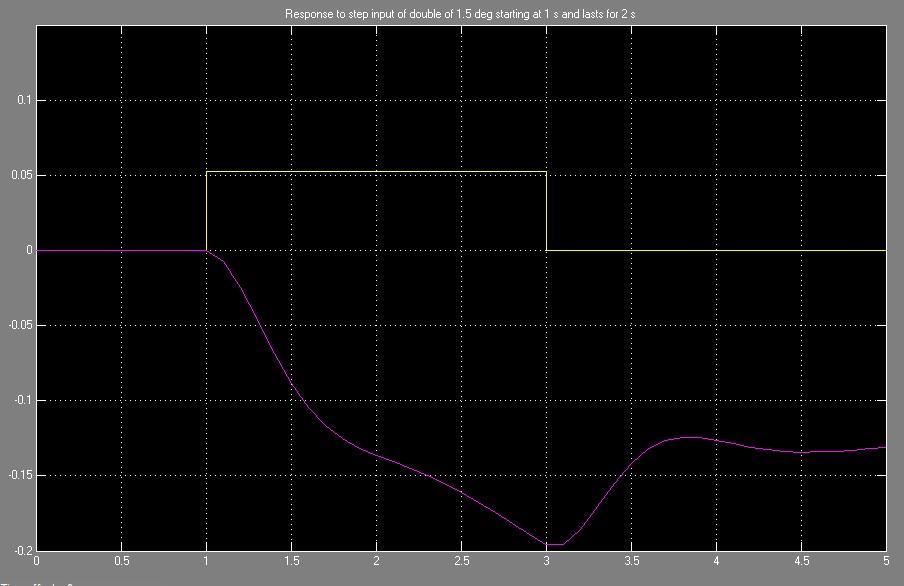
Task: Click the x-axis label 3.5
Action: click(x=631, y=563)
